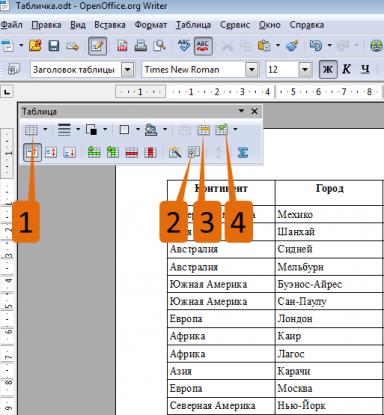The height and width of the screenshot is (415, 384).
Task: Open background color dropdown arrow
Action: tap(165, 129)
